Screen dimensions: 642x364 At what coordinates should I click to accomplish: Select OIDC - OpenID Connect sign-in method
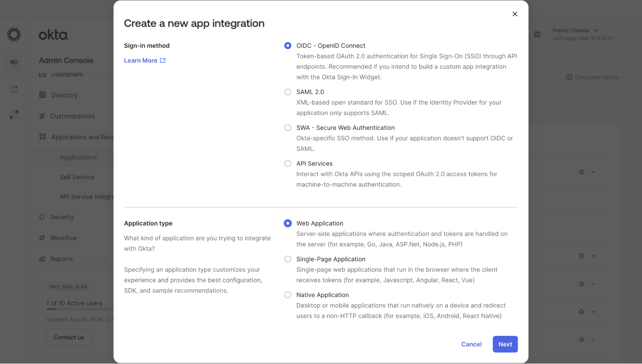288,46
